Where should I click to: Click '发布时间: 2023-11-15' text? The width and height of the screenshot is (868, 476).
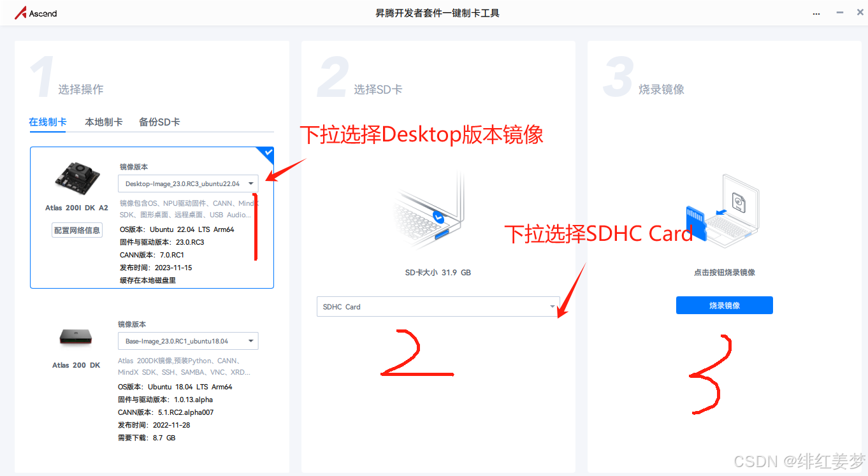tap(156, 268)
